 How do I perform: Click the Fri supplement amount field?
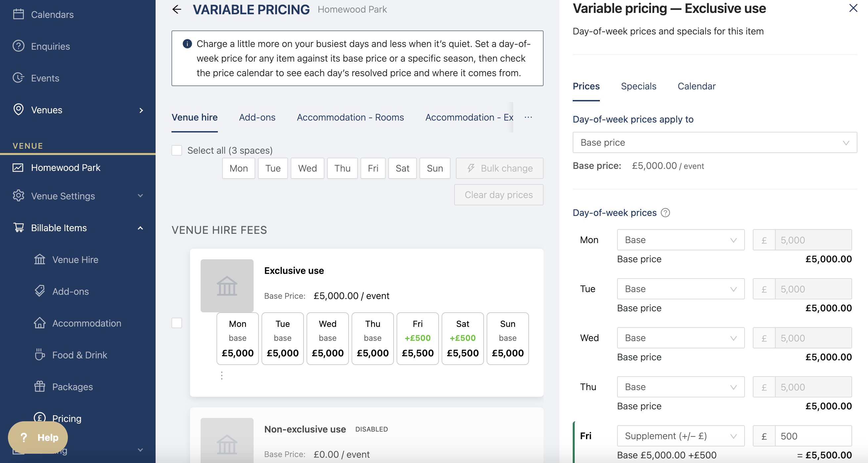click(x=813, y=436)
